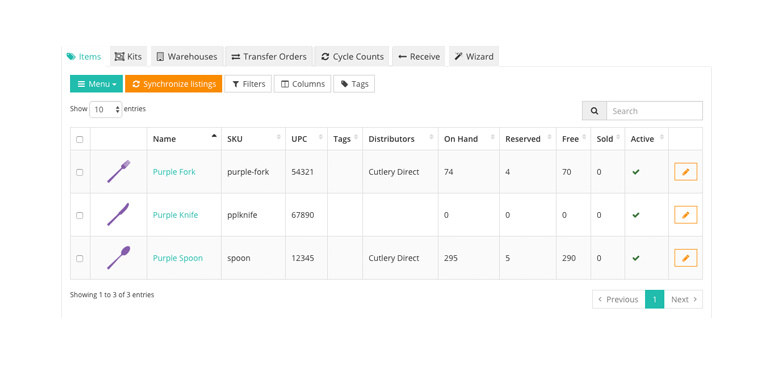Click the Active checkmark for Purple Fork
This screenshot has width=773, height=373.
tap(636, 172)
